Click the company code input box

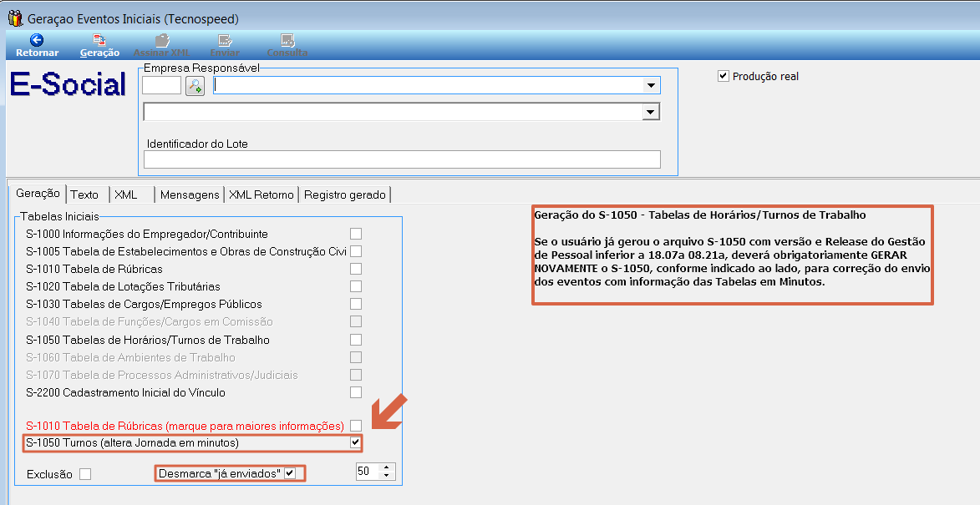pyautogui.click(x=161, y=85)
